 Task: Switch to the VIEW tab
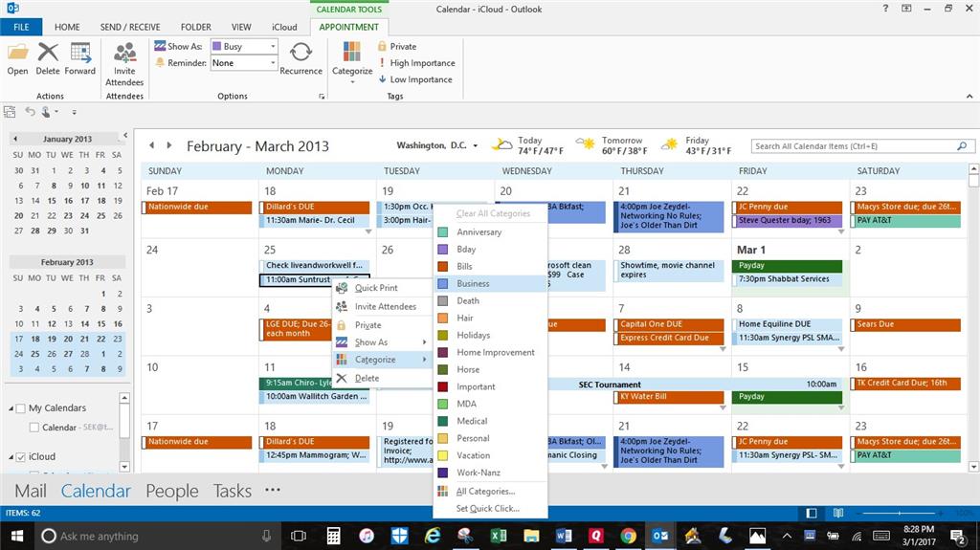pyautogui.click(x=241, y=27)
